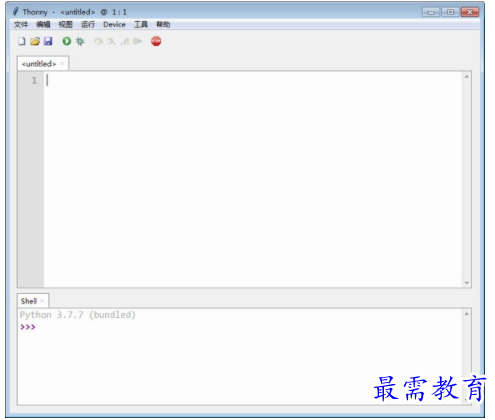The height and width of the screenshot is (420, 495).
Task: Click the New file toolbar icon
Action: tap(22, 41)
